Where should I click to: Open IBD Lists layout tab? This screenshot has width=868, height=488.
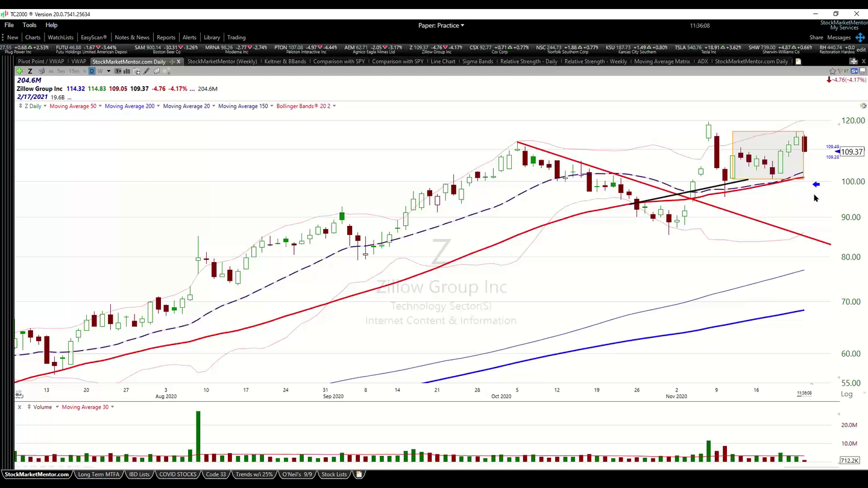pyautogui.click(x=139, y=474)
